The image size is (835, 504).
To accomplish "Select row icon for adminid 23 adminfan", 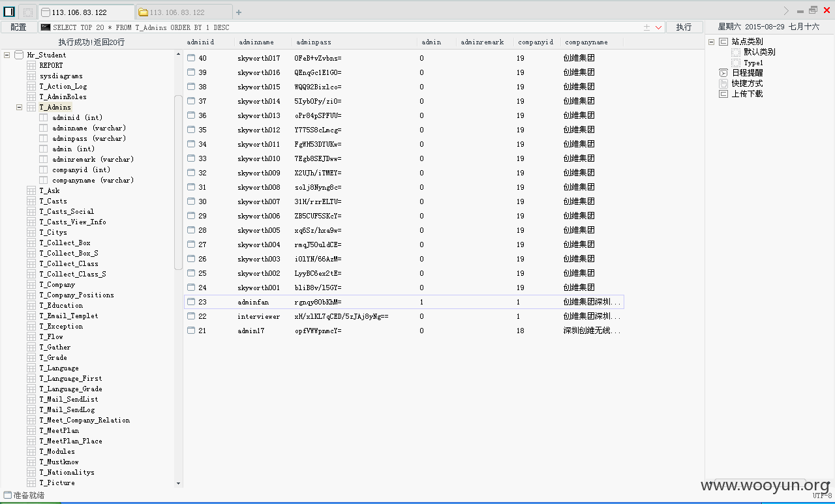I will point(191,302).
